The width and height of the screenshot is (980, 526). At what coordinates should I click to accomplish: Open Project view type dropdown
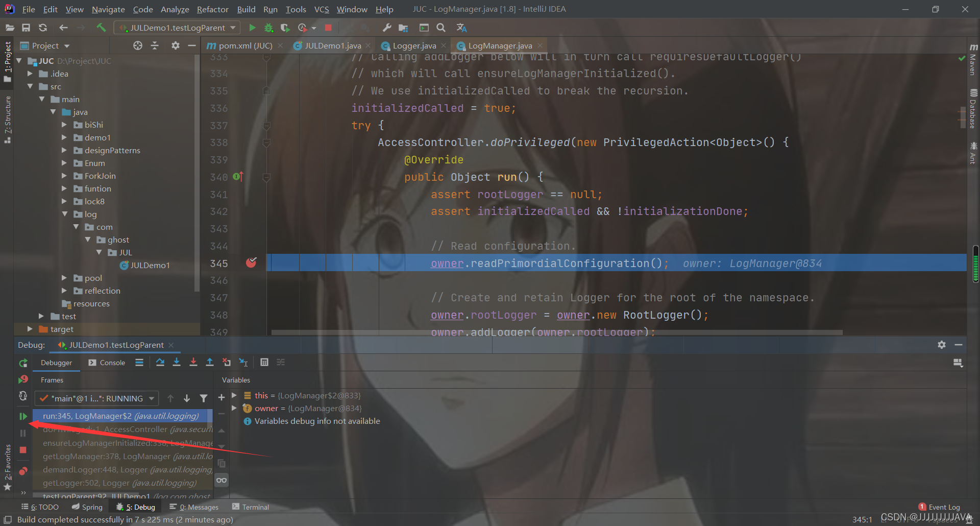(45, 45)
